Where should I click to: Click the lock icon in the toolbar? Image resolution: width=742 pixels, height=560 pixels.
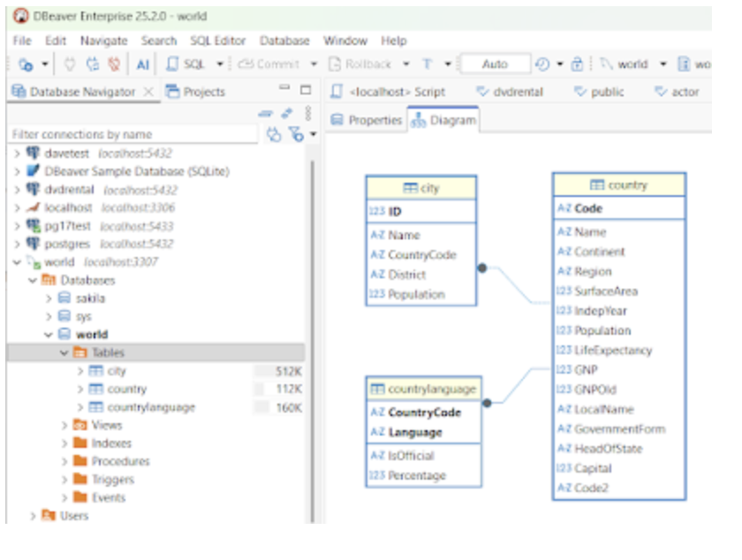(x=577, y=64)
